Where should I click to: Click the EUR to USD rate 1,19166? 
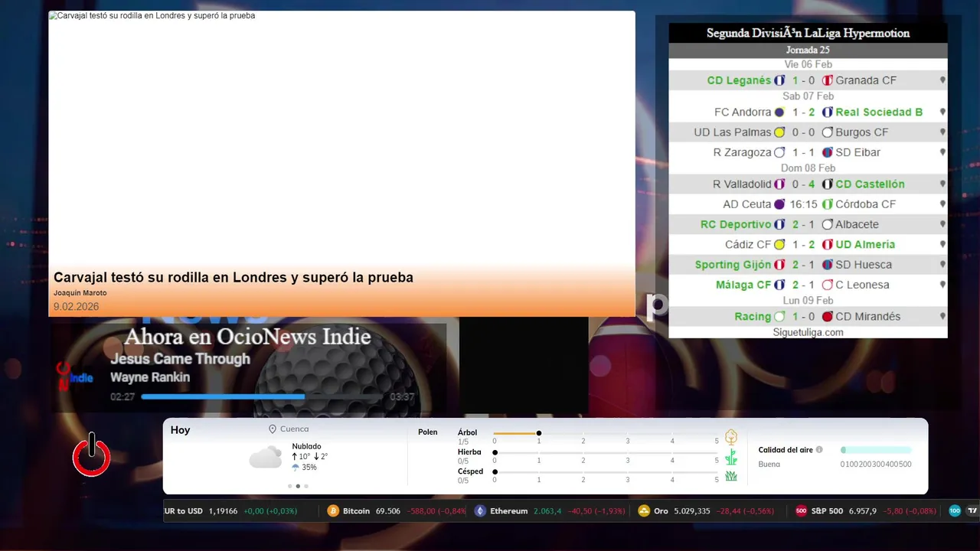tap(223, 511)
